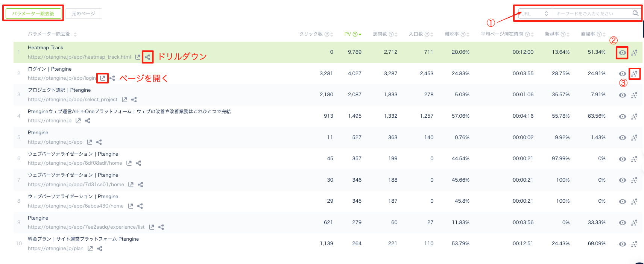
Task: Click eye icon for Heatmap Track row
Action: pos(623,53)
